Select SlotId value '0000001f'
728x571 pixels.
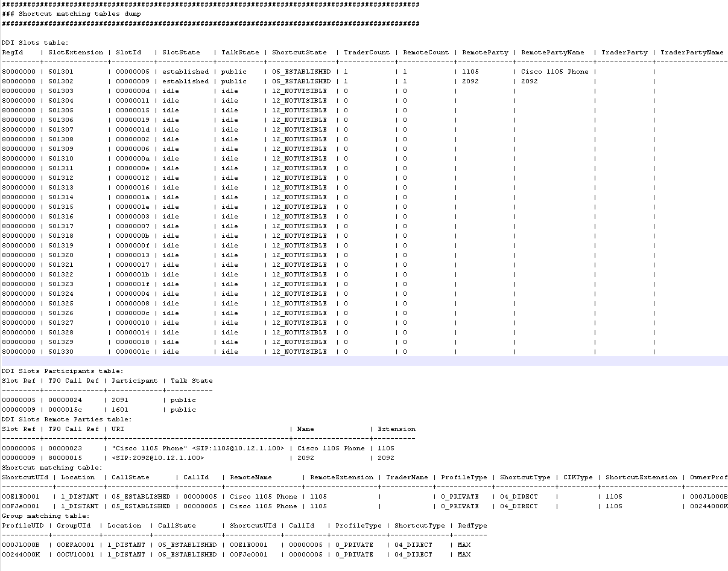tap(133, 284)
